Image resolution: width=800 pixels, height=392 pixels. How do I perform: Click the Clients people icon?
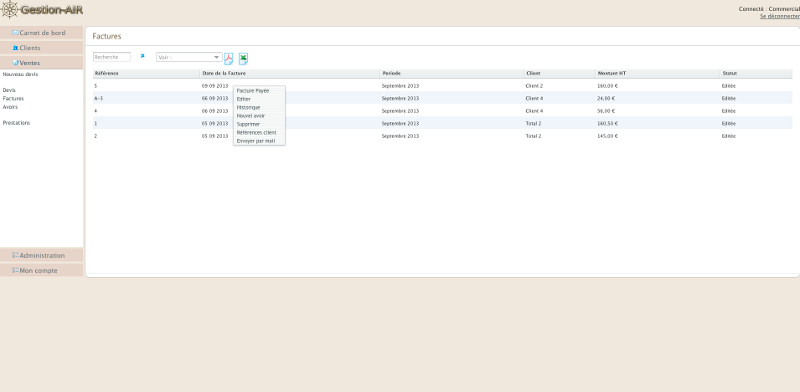tap(15, 48)
